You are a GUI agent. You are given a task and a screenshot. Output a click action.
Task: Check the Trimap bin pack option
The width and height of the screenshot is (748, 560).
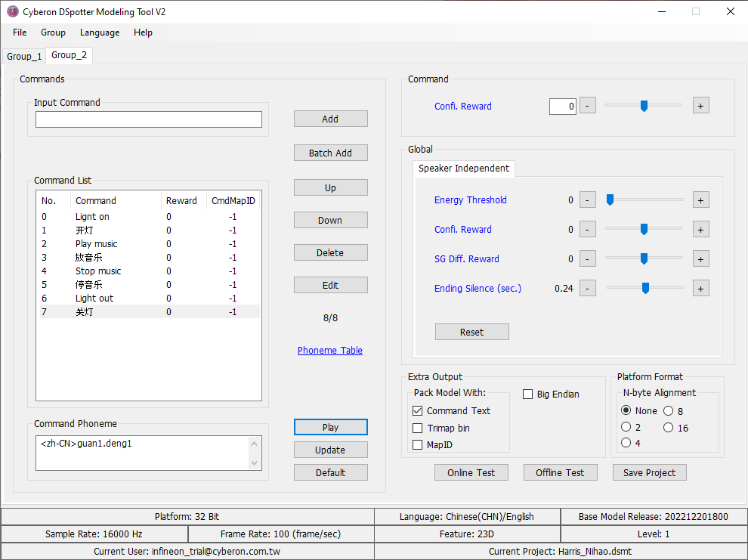418,428
